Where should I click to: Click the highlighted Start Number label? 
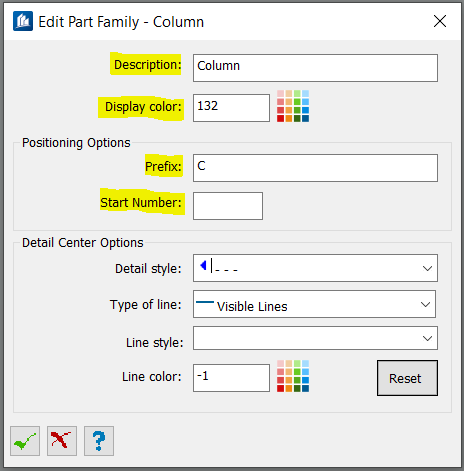tap(141, 202)
